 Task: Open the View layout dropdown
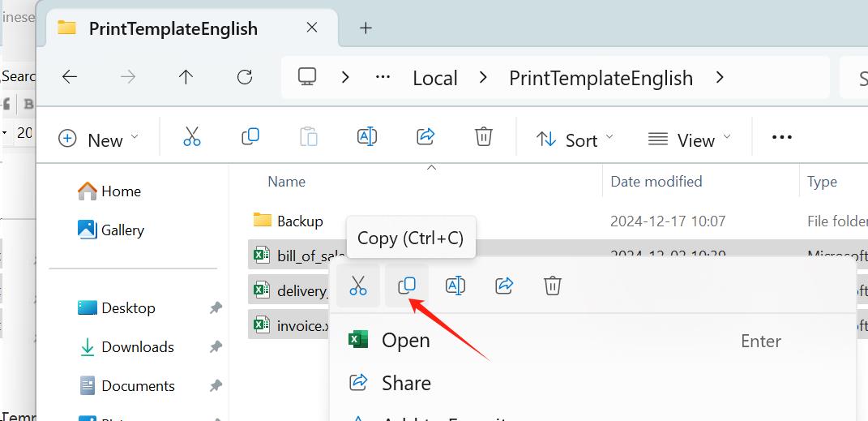coord(690,140)
